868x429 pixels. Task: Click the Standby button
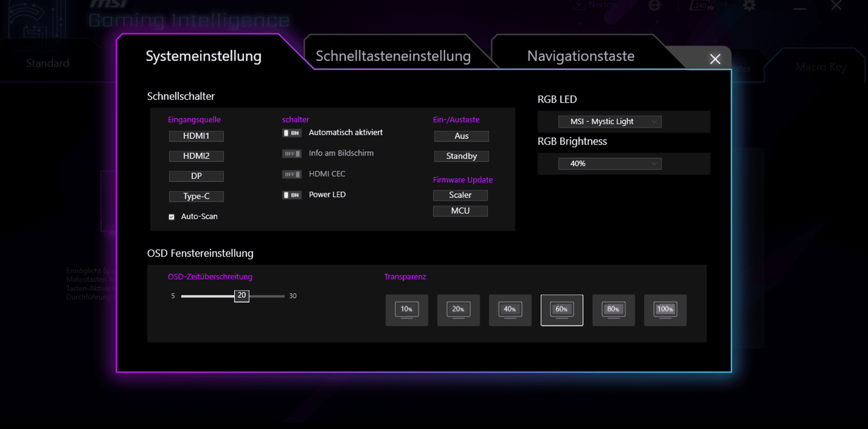pos(461,156)
